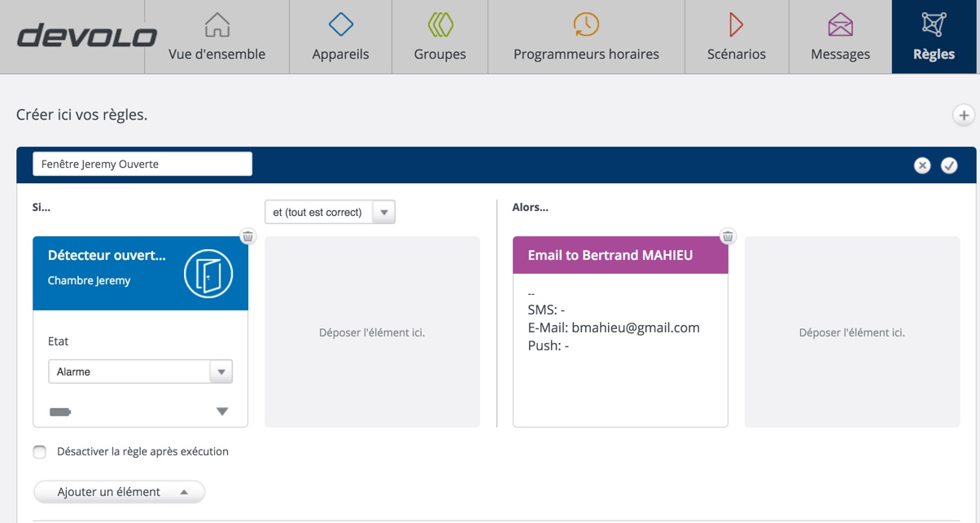The height and width of the screenshot is (523, 980).
Task: Open the Ajouter un élément menu
Action: click(119, 492)
